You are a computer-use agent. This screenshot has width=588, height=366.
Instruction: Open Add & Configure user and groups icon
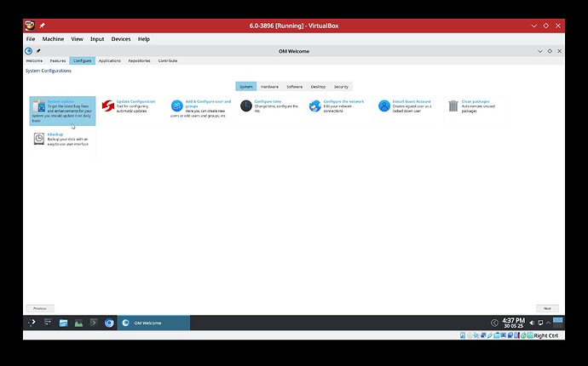coord(177,106)
